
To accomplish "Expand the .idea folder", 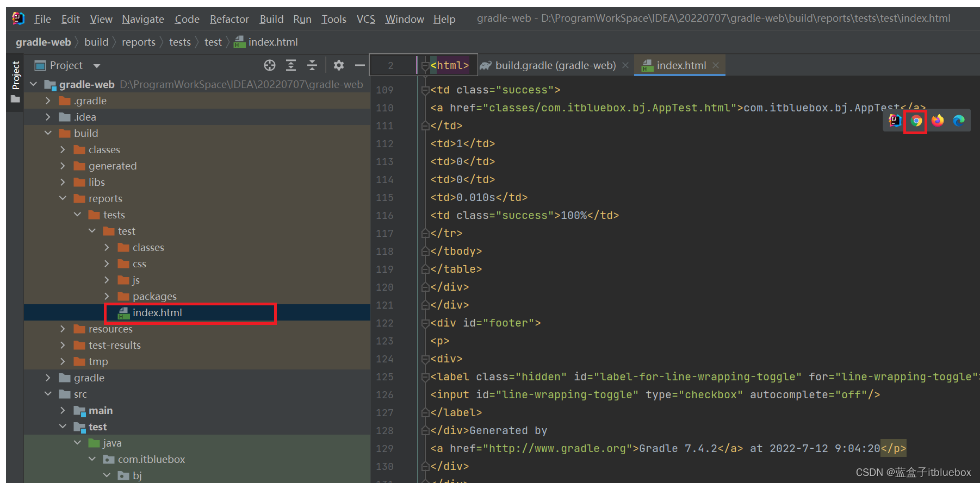I will 48,117.
